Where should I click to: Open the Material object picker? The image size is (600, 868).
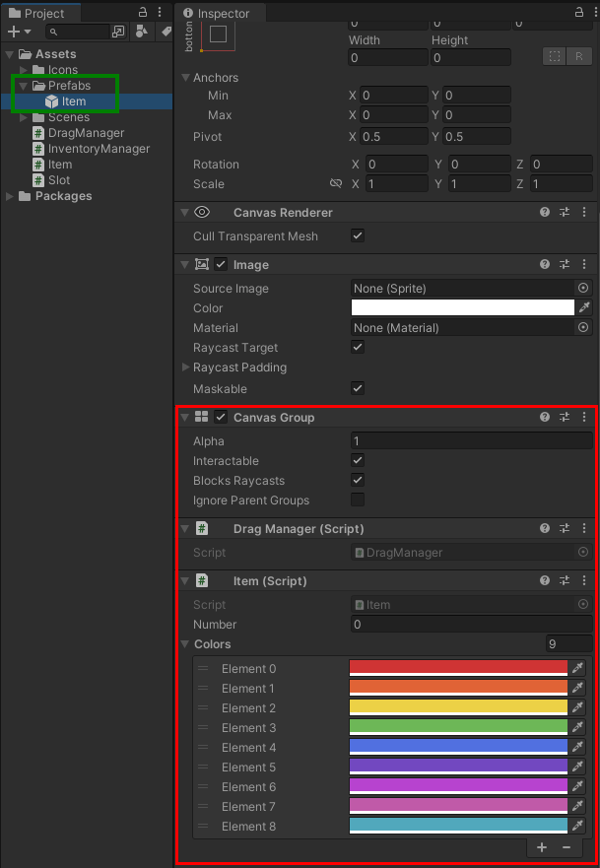pos(583,328)
